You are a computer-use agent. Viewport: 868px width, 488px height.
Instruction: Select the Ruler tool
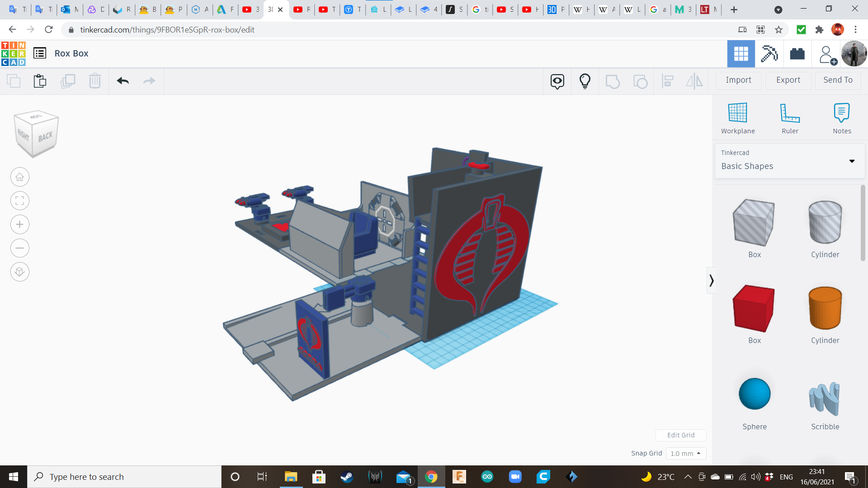(x=790, y=113)
